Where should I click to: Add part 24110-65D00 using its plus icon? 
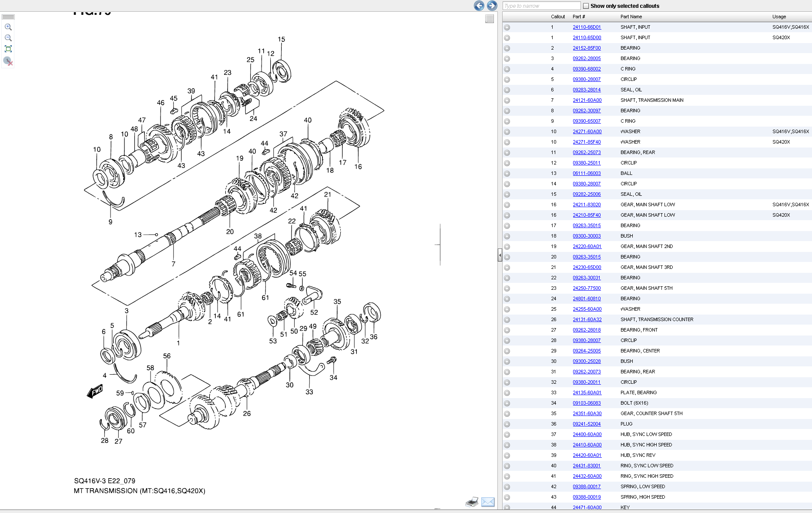point(507,38)
